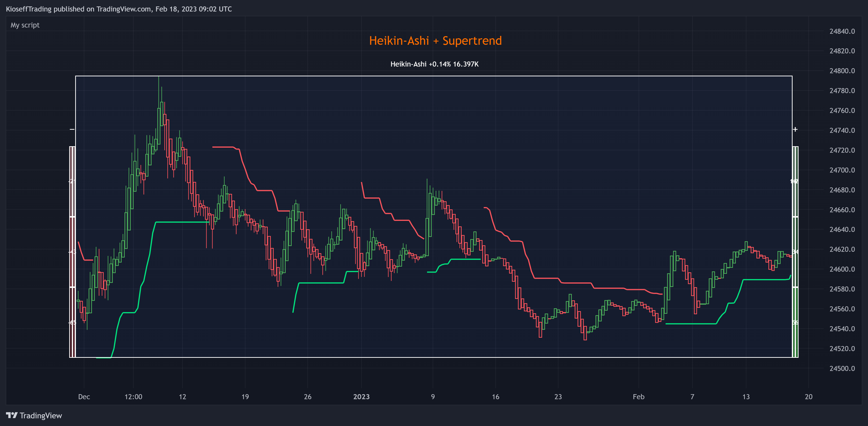Click the 24660.0 price axis label

click(x=842, y=210)
